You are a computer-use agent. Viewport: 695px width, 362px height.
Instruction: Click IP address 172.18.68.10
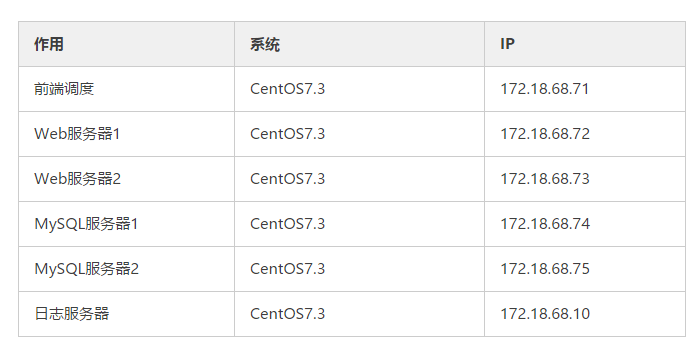click(545, 314)
